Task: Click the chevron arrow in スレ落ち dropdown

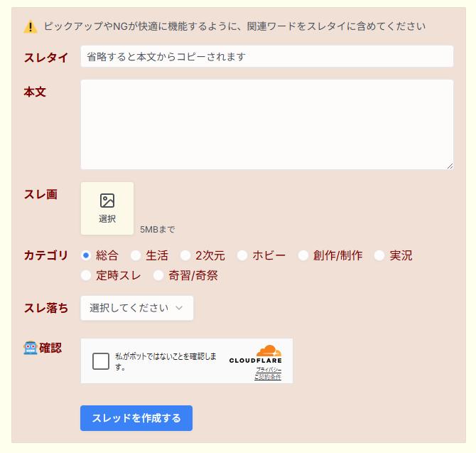Action: [x=179, y=308]
